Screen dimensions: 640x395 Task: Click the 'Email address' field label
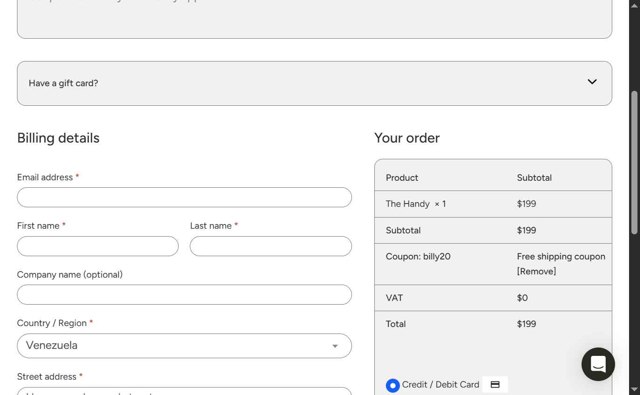click(x=45, y=177)
